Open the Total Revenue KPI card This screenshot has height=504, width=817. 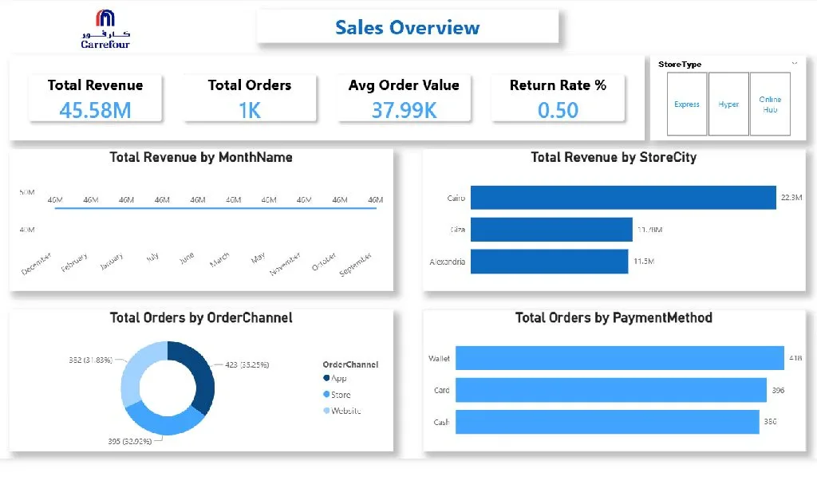pyautogui.click(x=96, y=98)
